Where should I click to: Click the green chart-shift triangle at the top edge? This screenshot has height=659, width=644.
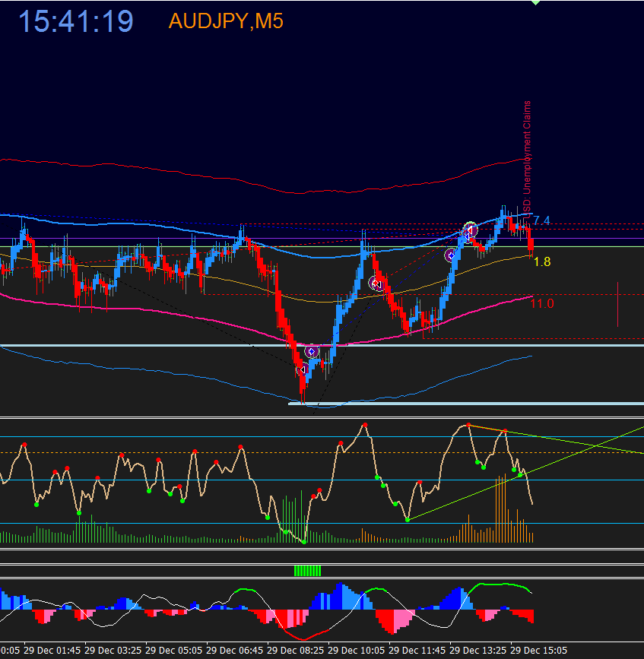coord(535,2)
